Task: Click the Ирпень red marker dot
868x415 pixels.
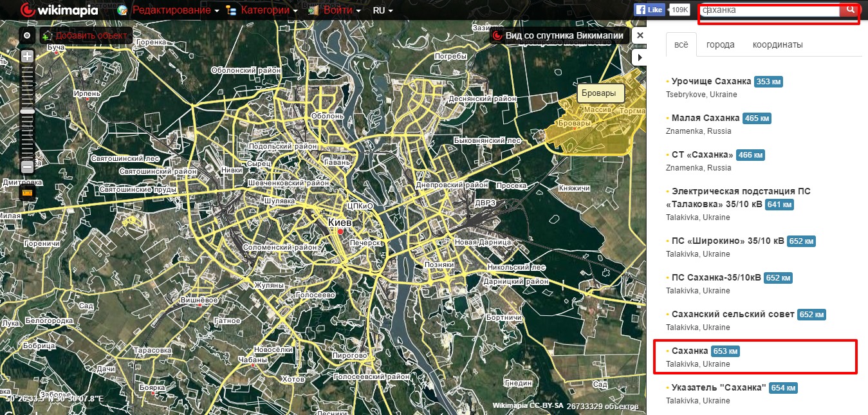Action: [x=86, y=100]
